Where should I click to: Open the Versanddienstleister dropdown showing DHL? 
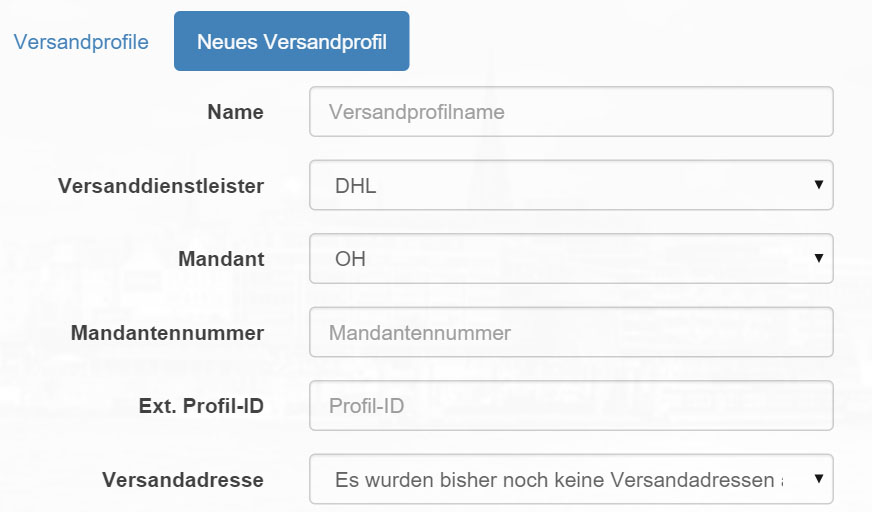(571, 185)
